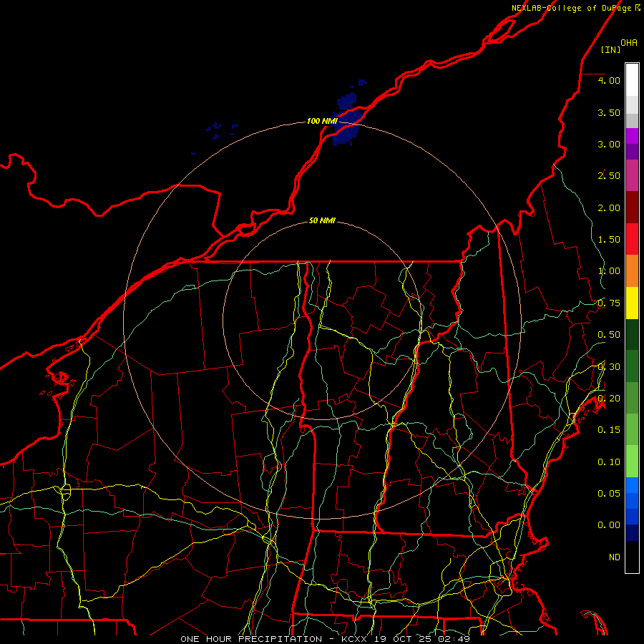The image size is (644, 644).
Task: Click the 0.75 legend value
Action: click(609, 303)
